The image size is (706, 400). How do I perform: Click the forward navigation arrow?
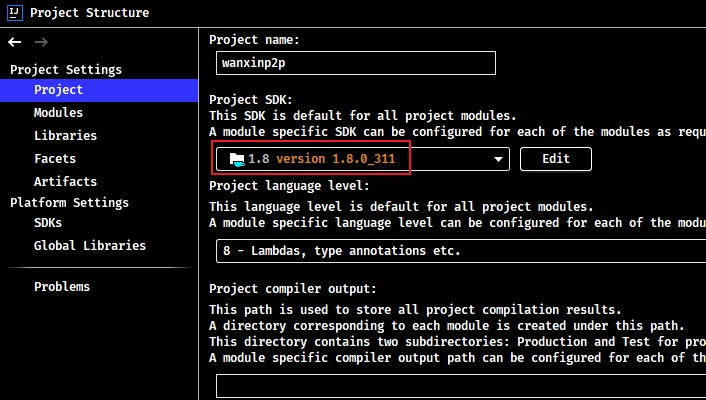coord(41,42)
